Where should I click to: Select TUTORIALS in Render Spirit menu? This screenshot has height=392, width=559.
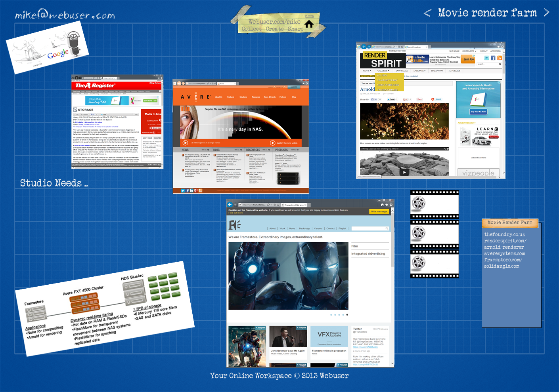click(454, 70)
